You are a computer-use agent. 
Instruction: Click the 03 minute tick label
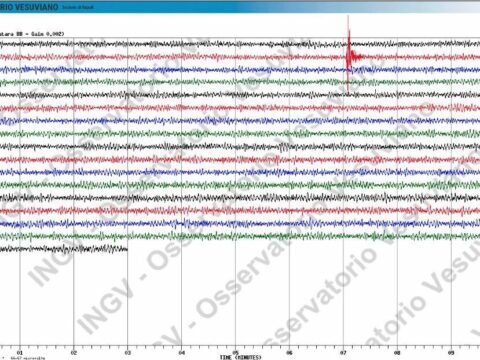[128, 352]
